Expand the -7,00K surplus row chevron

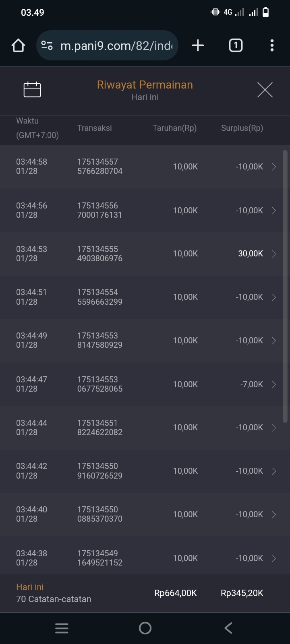pyautogui.click(x=274, y=384)
